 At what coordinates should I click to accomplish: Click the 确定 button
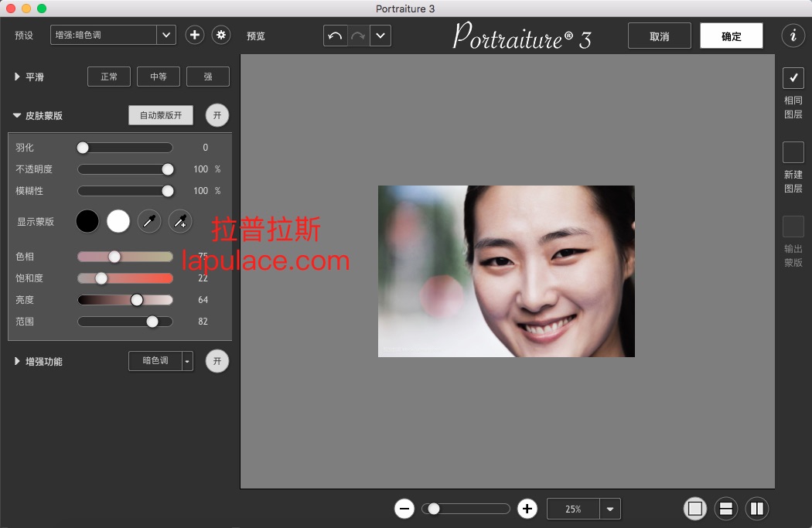point(731,36)
